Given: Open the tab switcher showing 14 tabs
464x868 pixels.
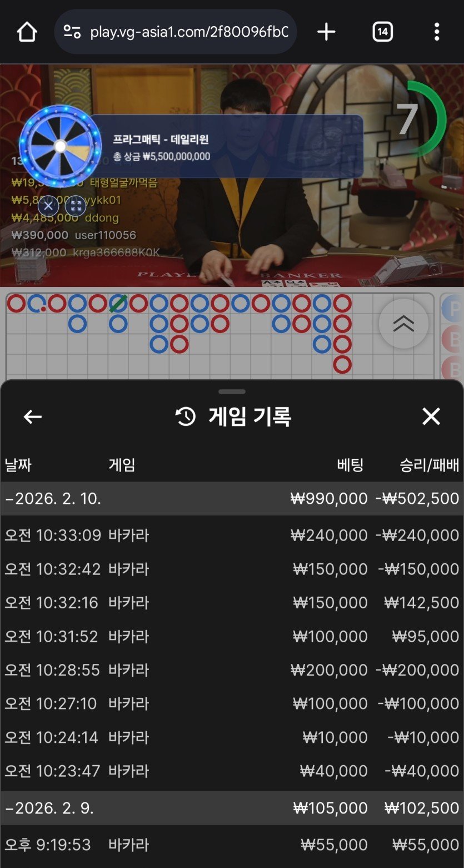Looking at the screenshot, I should [382, 32].
